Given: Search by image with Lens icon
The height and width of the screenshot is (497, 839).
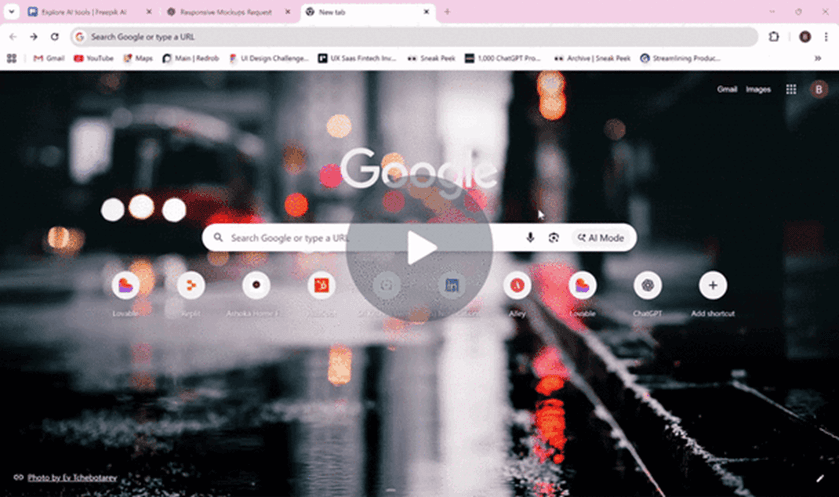Looking at the screenshot, I should tap(554, 238).
